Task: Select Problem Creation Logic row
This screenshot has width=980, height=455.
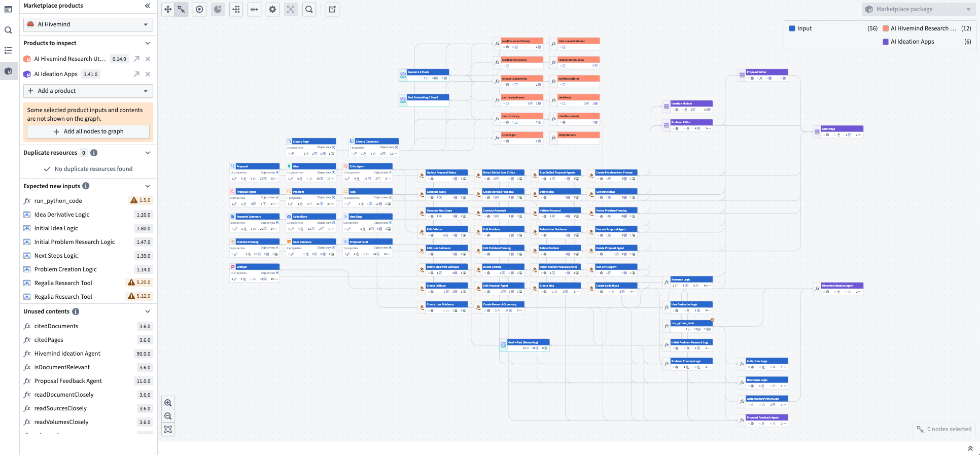Action: coord(88,269)
